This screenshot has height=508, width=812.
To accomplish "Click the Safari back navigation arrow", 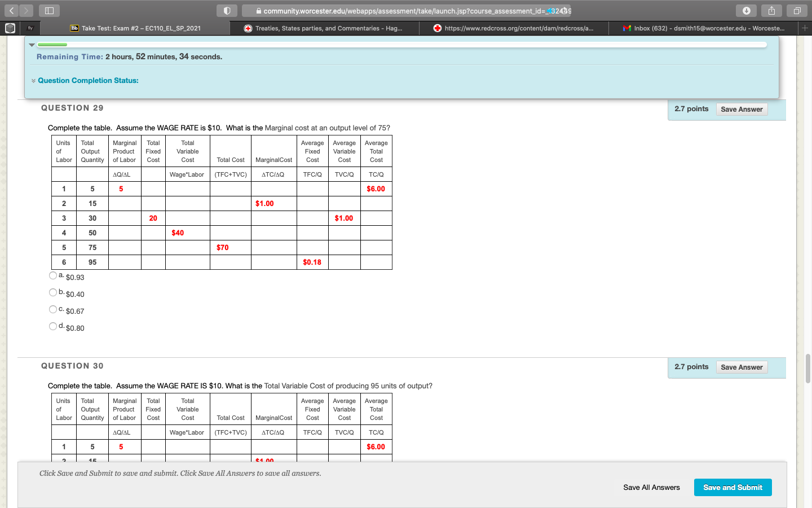I will click(x=11, y=11).
